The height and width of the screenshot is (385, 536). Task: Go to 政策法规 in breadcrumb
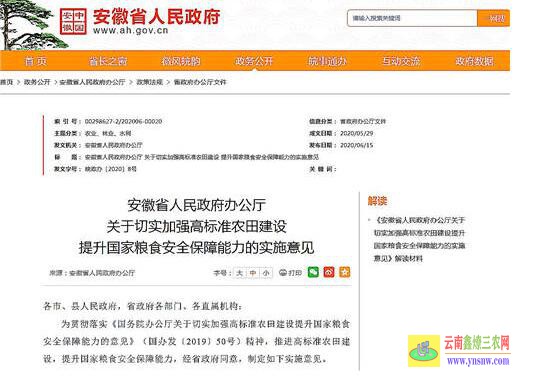(149, 82)
